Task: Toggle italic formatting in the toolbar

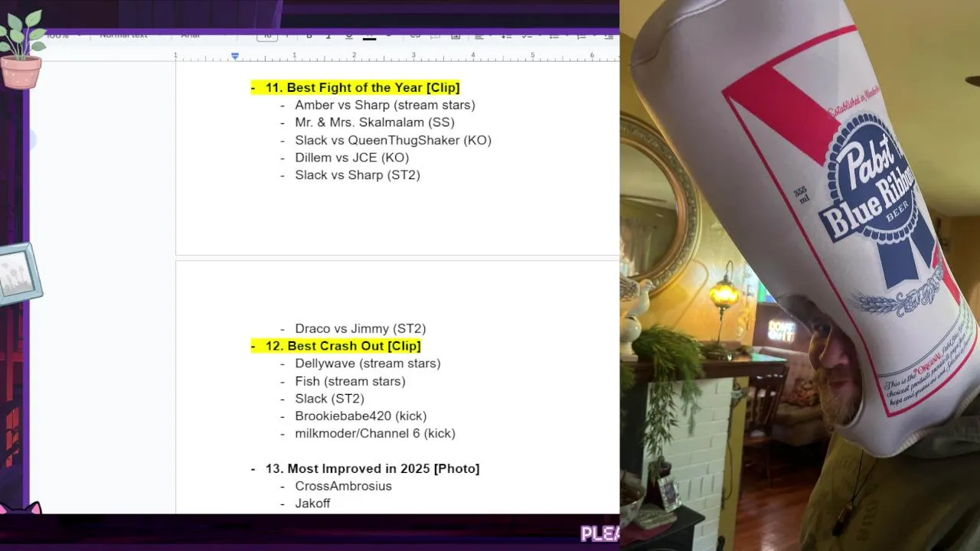Action: pyautogui.click(x=328, y=35)
